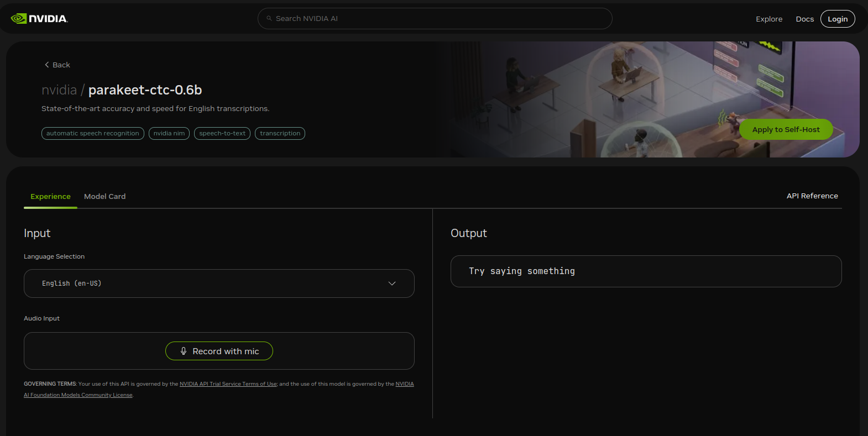
Task: Open the Explore menu item
Action: [x=769, y=19]
